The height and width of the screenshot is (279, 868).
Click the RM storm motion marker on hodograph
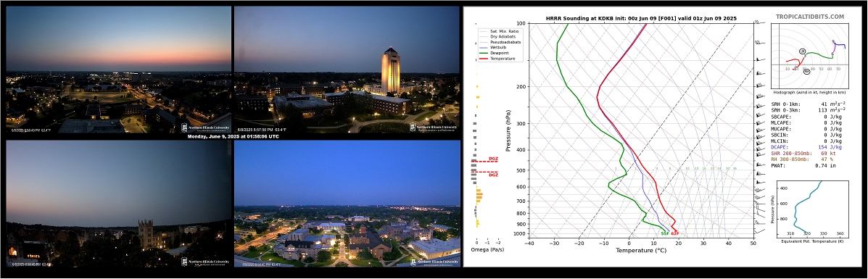pos(806,72)
